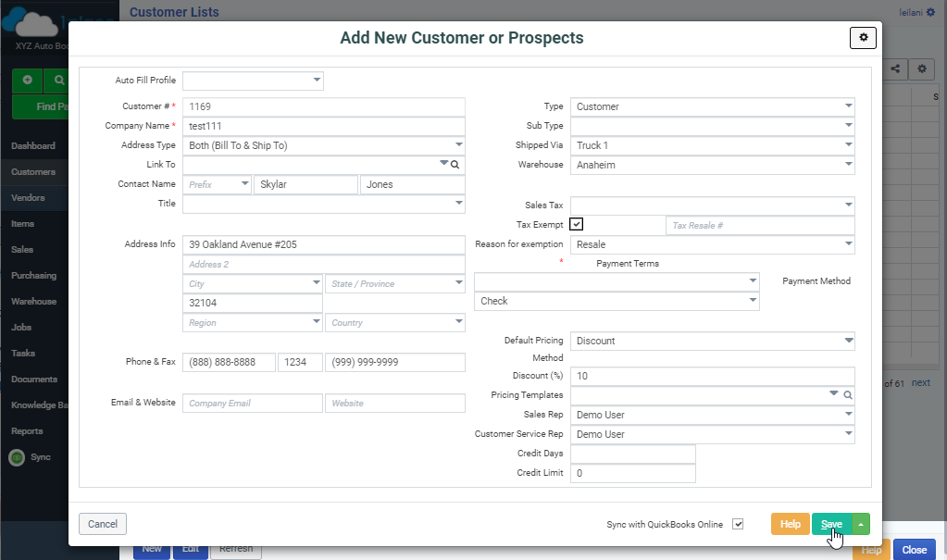Open the Save options arrow button
The height and width of the screenshot is (560, 947).
click(861, 524)
